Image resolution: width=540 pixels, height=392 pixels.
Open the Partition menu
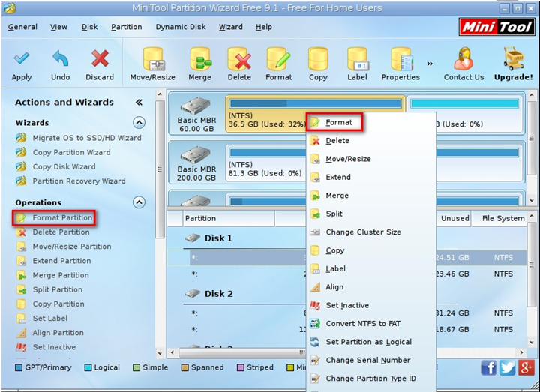[x=127, y=27]
